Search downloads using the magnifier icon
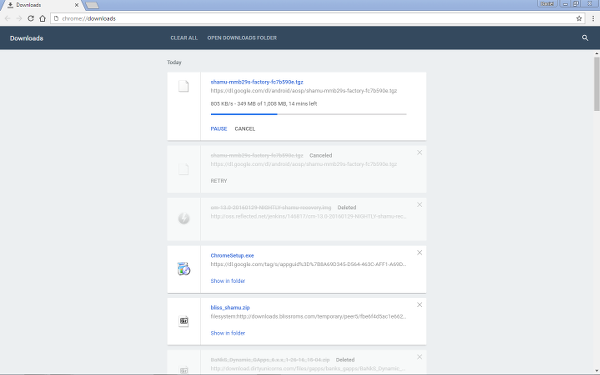 tap(585, 38)
